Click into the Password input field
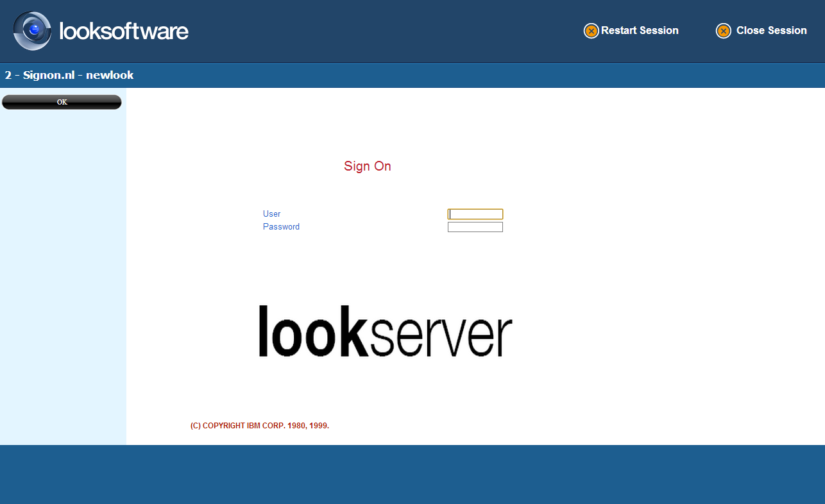 475,227
